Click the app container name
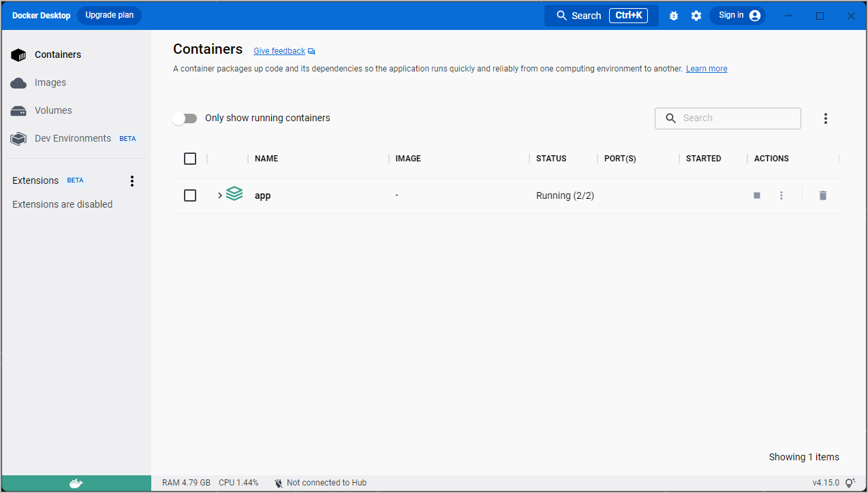The width and height of the screenshot is (868, 493). (262, 195)
